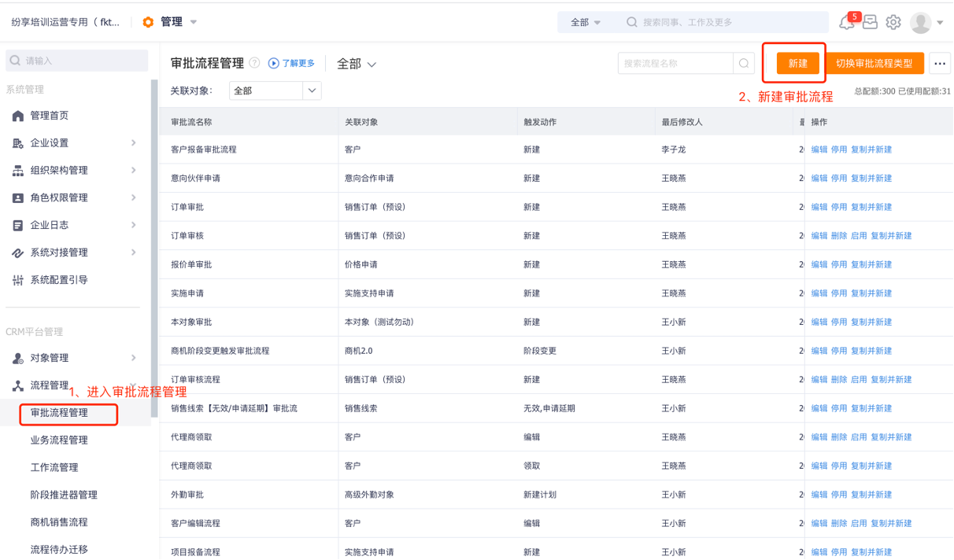Open the 关联对象 全部 dropdown
The image size is (954, 560).
275,91
